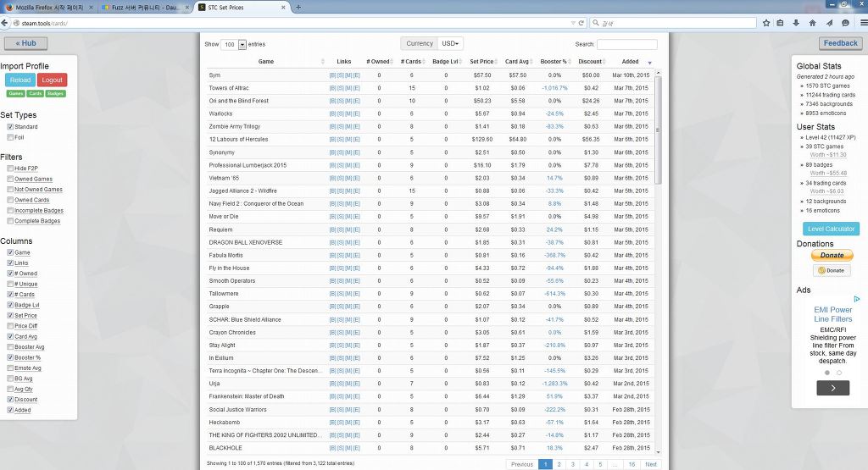Go to the Firefox home icon
868x470 pixels.
click(813, 23)
